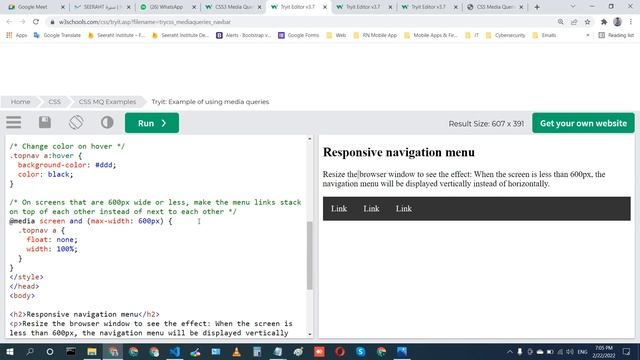The height and width of the screenshot is (360, 640).
Task: Click Get your own website button
Action: click(x=583, y=123)
